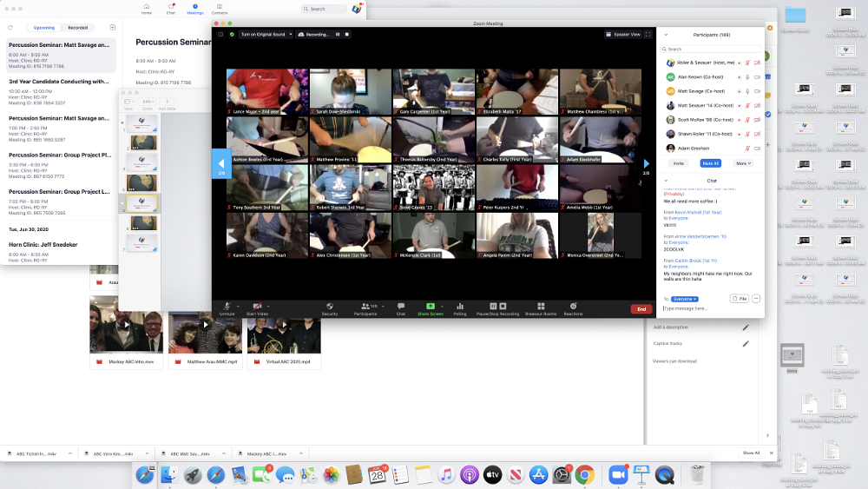The height and width of the screenshot is (489, 868).
Task: Pause recording from top recording indicator
Action: [338, 35]
